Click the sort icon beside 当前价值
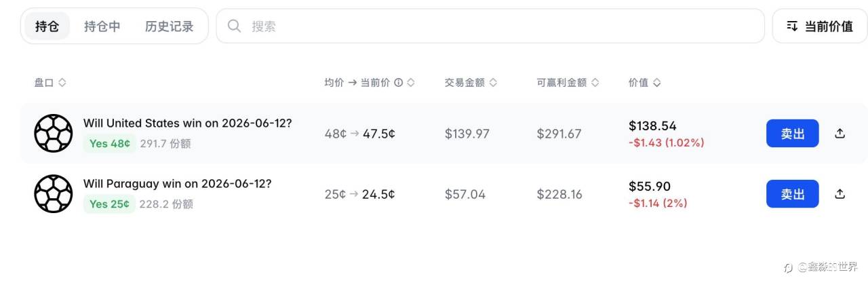868x285 pixels. pos(792,26)
